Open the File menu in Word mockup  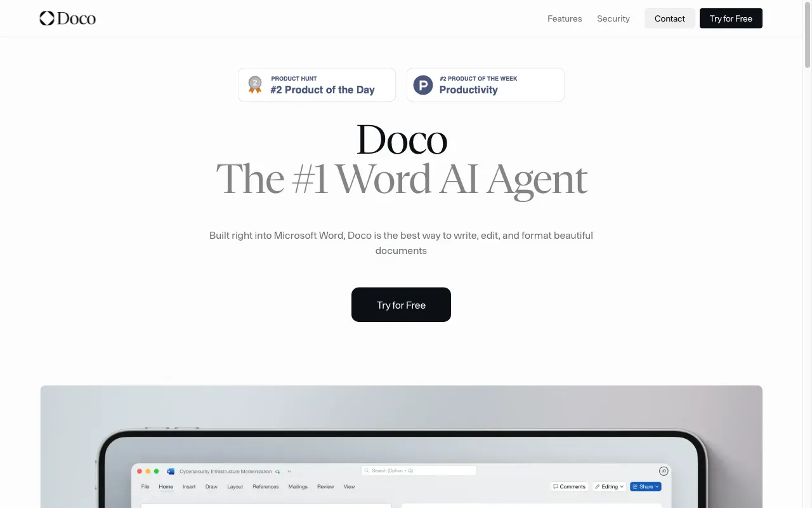pos(145,486)
